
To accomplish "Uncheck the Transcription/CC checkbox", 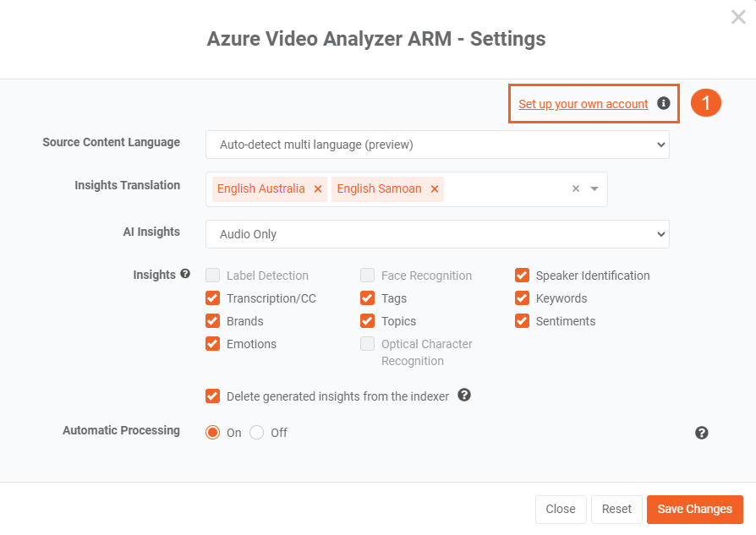I will pyautogui.click(x=212, y=298).
